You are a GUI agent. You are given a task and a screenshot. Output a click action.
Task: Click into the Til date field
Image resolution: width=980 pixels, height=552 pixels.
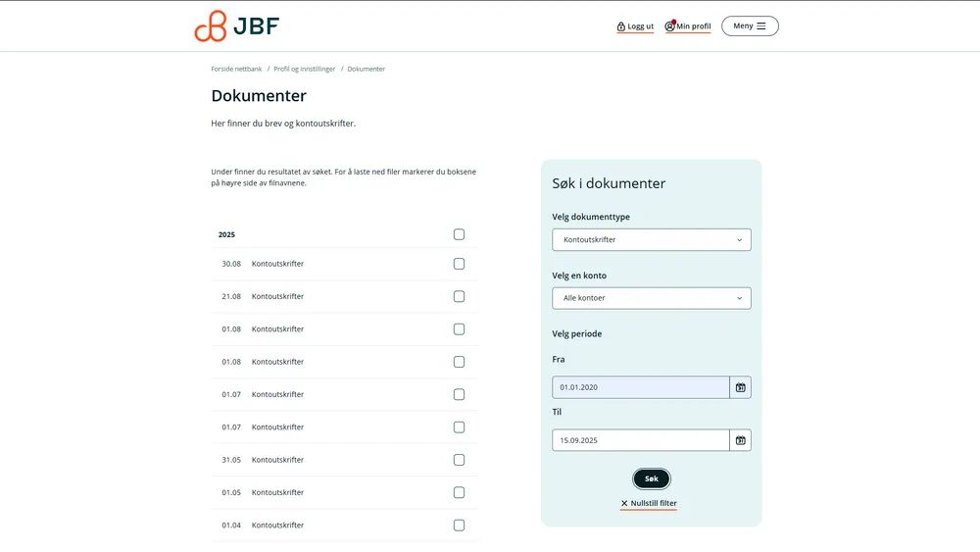640,440
